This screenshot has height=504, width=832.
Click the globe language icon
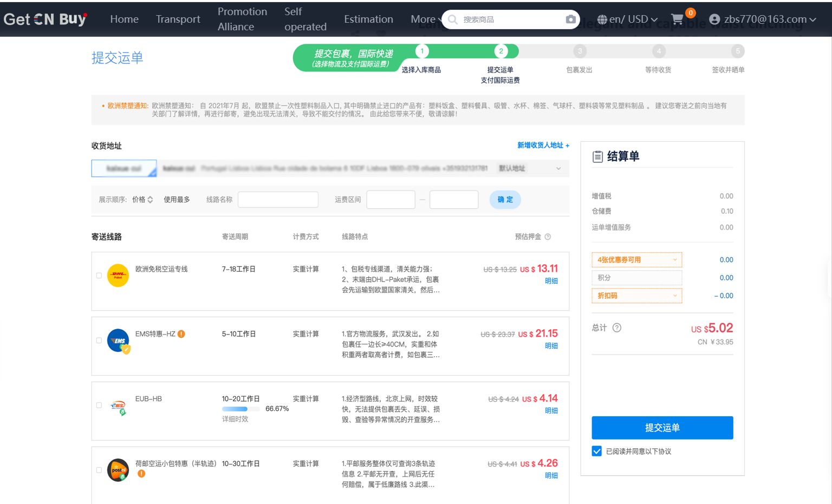coord(602,19)
